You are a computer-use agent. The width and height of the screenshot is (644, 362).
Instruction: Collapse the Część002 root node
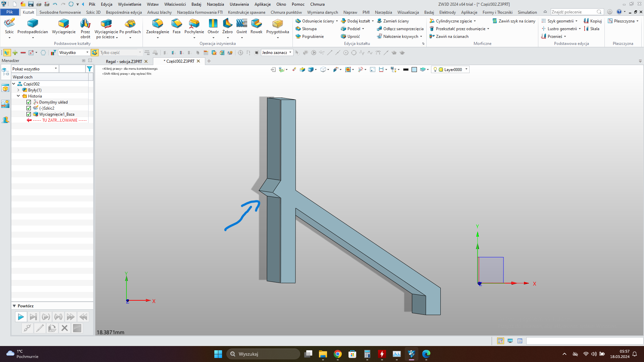[x=14, y=84]
